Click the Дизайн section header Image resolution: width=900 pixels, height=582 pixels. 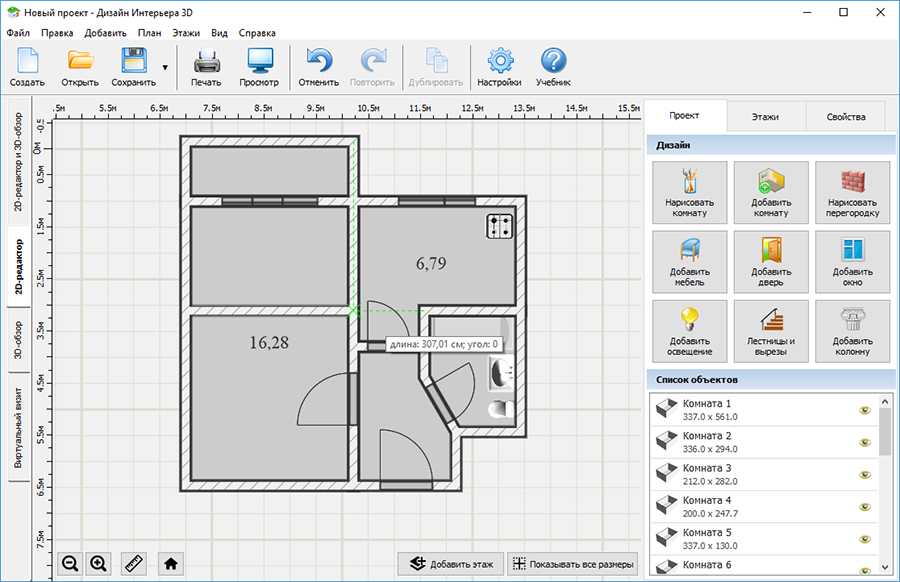pyautogui.click(x=771, y=145)
